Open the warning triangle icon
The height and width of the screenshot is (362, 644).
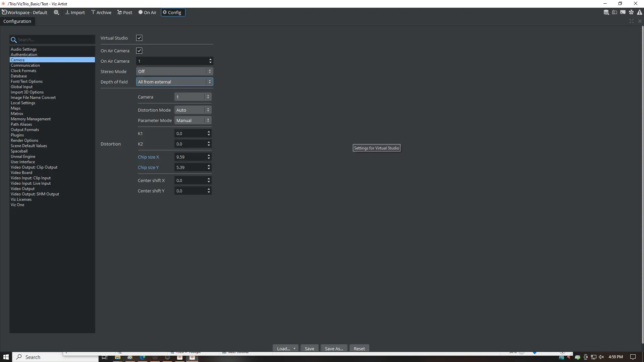pyautogui.click(x=640, y=12)
